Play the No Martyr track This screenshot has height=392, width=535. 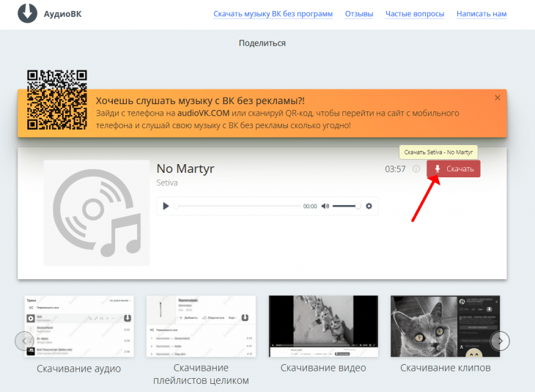(166, 206)
